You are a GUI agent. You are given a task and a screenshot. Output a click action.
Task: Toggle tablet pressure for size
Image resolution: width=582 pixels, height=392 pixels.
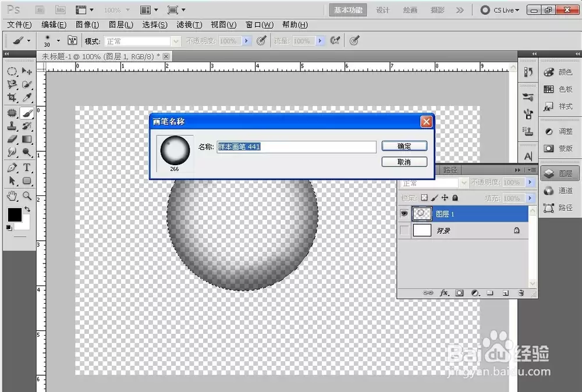(x=354, y=41)
